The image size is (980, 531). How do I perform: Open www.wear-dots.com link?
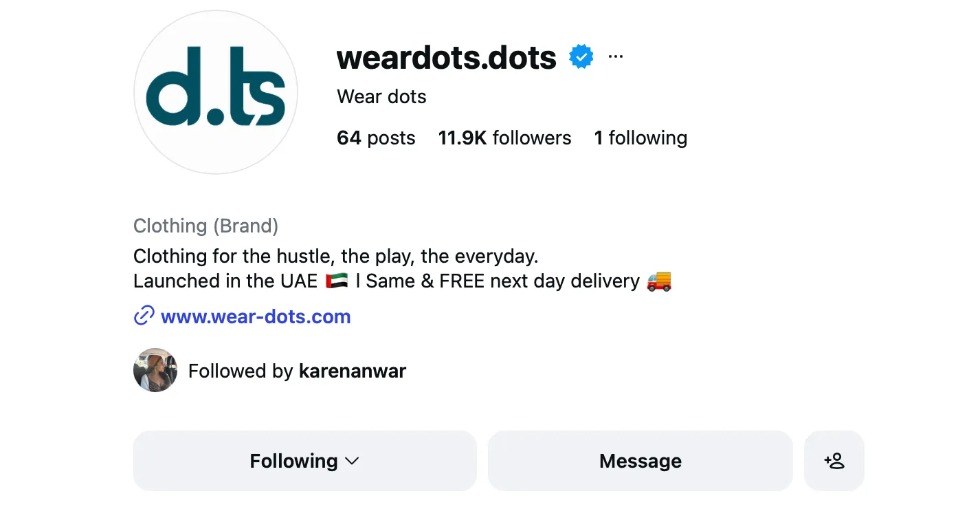256,316
